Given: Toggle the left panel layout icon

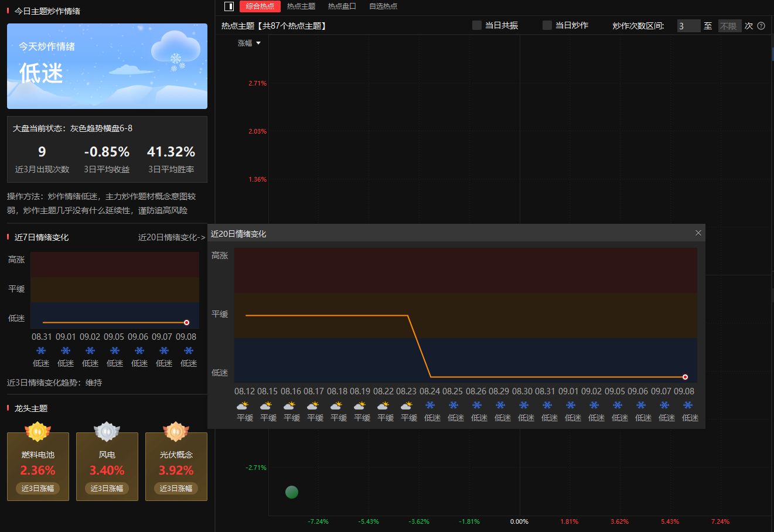Looking at the screenshot, I should [229, 6].
